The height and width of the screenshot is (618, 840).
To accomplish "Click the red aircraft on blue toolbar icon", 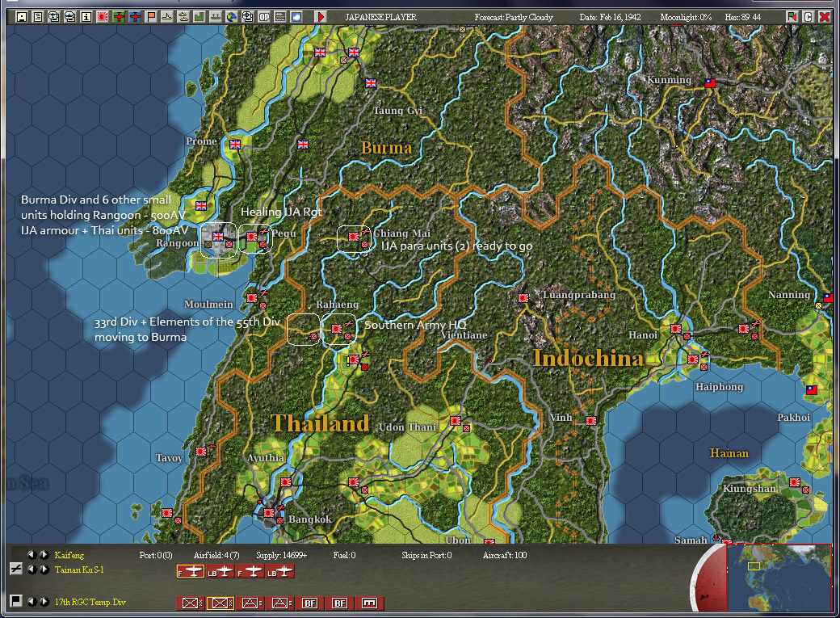I will pos(135,17).
